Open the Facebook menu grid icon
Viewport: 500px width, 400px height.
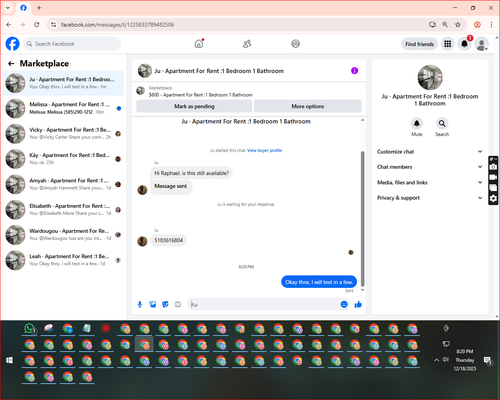tap(448, 44)
